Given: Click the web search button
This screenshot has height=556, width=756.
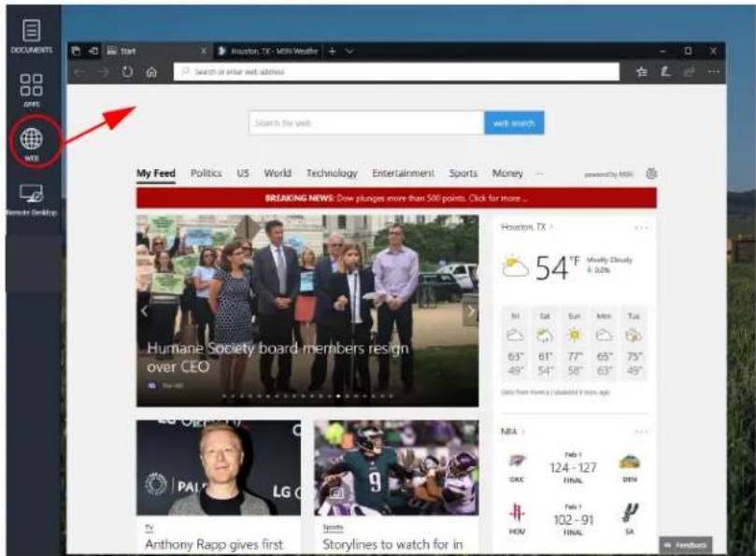Looking at the screenshot, I should point(514,123).
